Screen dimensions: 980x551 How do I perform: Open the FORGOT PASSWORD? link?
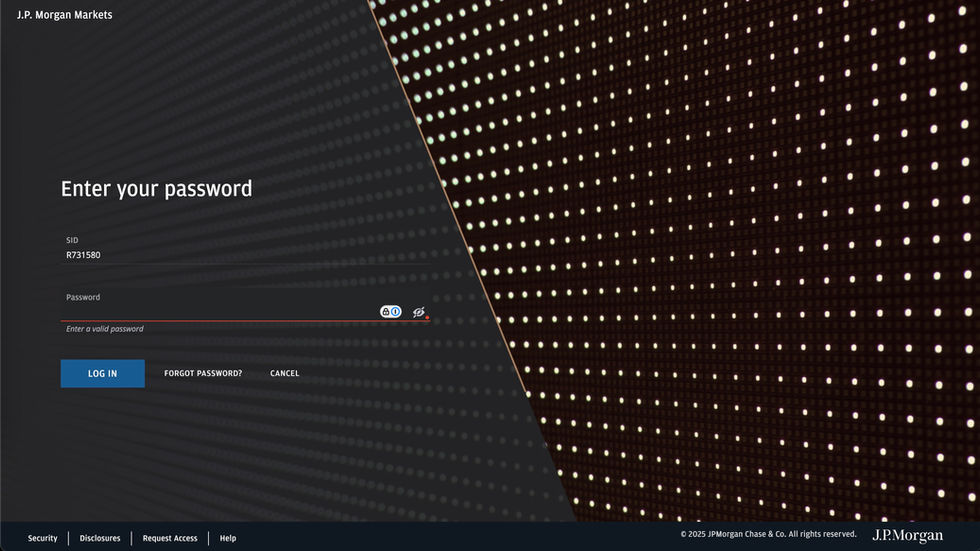coord(202,374)
